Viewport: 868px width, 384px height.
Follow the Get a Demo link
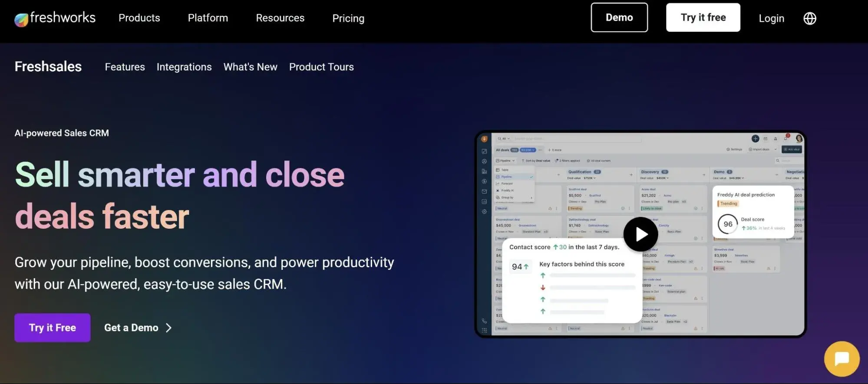click(x=138, y=328)
